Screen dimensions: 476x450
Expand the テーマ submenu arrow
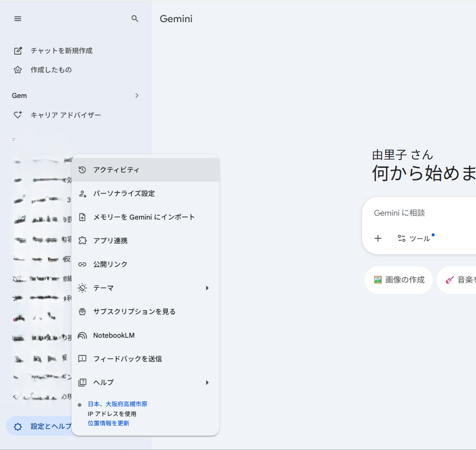[207, 288]
